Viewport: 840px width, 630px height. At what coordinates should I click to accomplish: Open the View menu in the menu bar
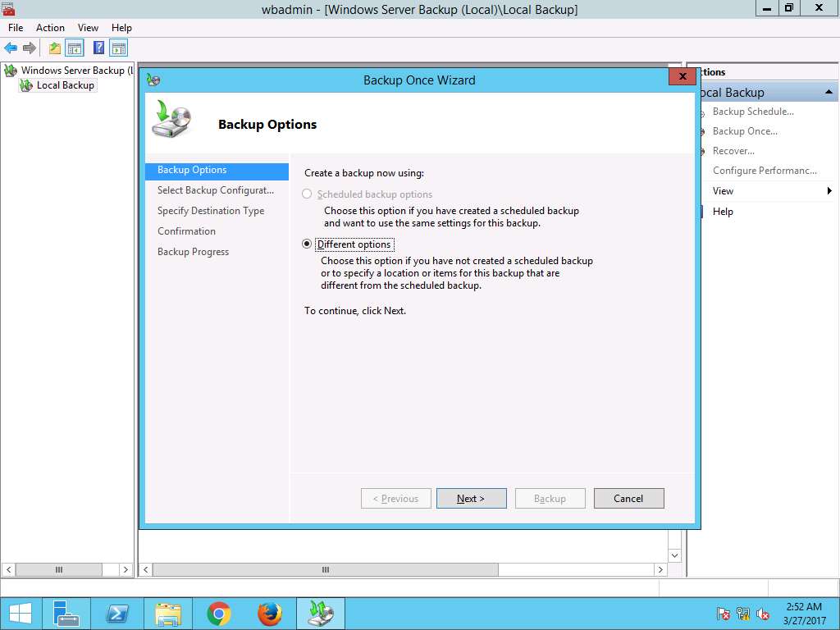[x=88, y=28]
